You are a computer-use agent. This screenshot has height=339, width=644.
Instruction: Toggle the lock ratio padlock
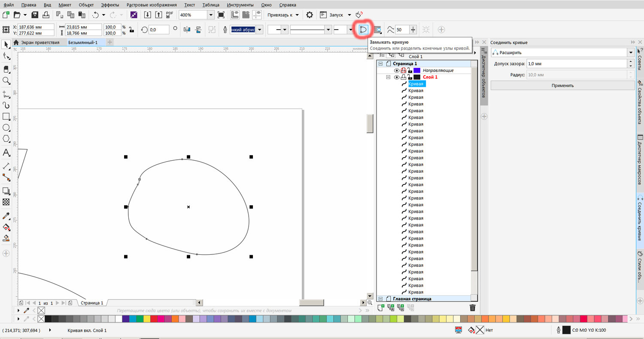pos(131,30)
